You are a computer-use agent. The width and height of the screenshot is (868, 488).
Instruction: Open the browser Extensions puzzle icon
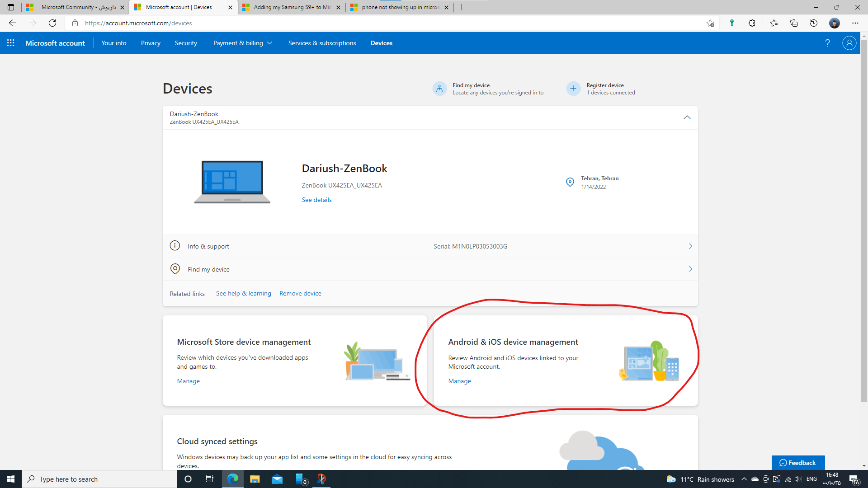point(752,23)
